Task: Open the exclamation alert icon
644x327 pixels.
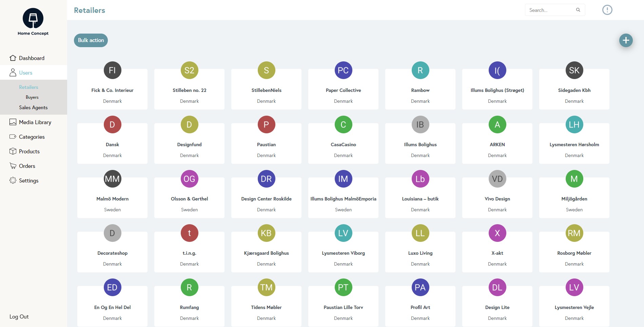Action: 607,10
